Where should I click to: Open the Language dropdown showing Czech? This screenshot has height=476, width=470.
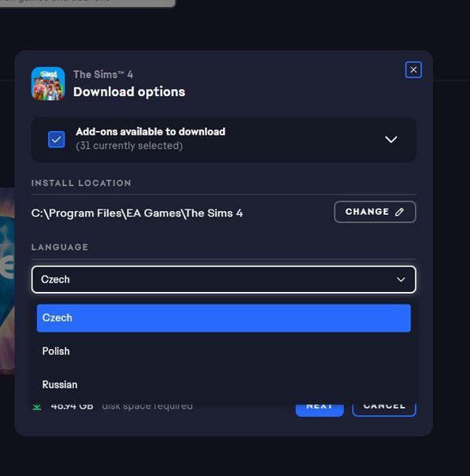click(224, 279)
